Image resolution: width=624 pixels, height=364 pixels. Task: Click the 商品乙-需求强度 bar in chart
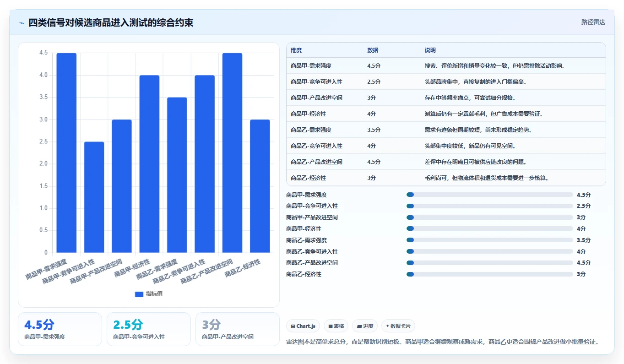coord(177,175)
